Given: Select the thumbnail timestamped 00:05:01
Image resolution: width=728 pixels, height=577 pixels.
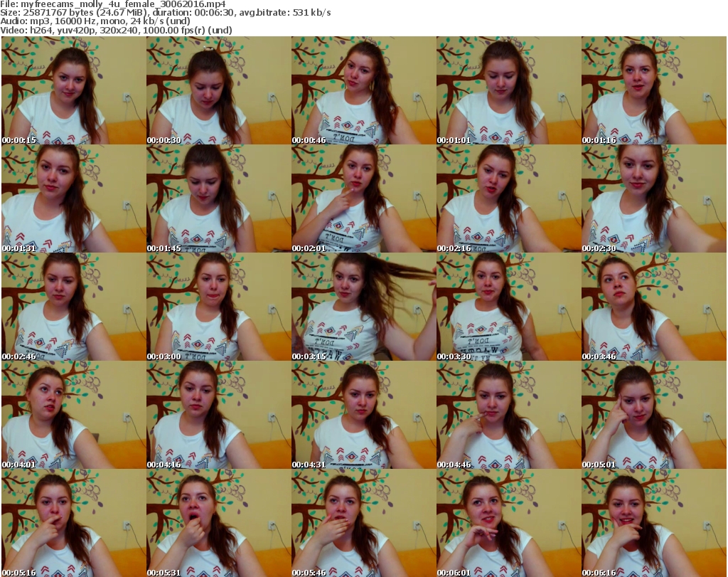Looking at the screenshot, I should pyautogui.click(x=654, y=415).
